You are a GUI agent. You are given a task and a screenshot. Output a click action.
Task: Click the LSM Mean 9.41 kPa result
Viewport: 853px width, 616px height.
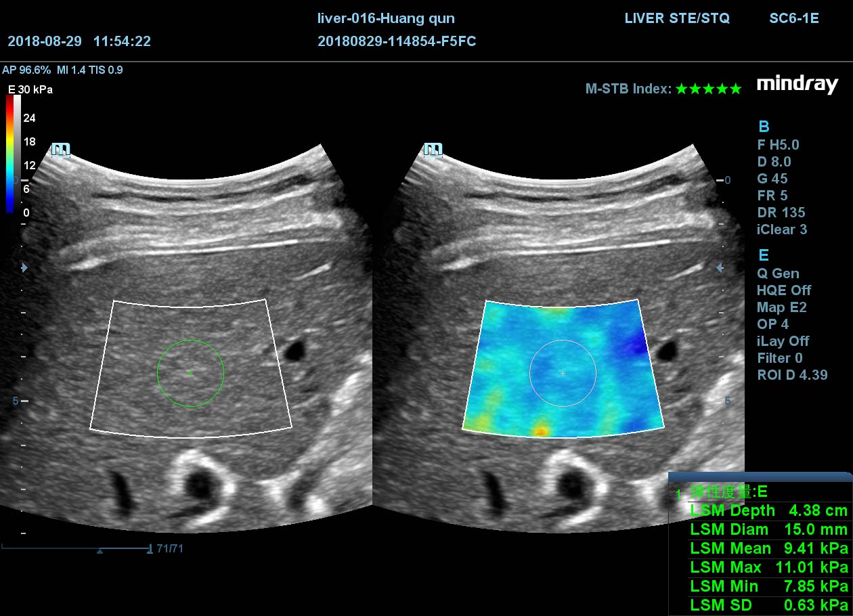point(768,548)
